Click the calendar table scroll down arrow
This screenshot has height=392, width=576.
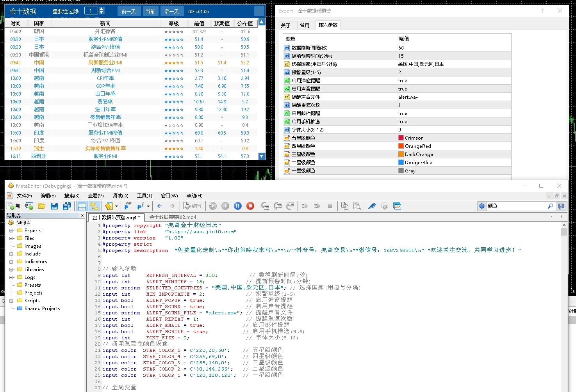(262, 156)
